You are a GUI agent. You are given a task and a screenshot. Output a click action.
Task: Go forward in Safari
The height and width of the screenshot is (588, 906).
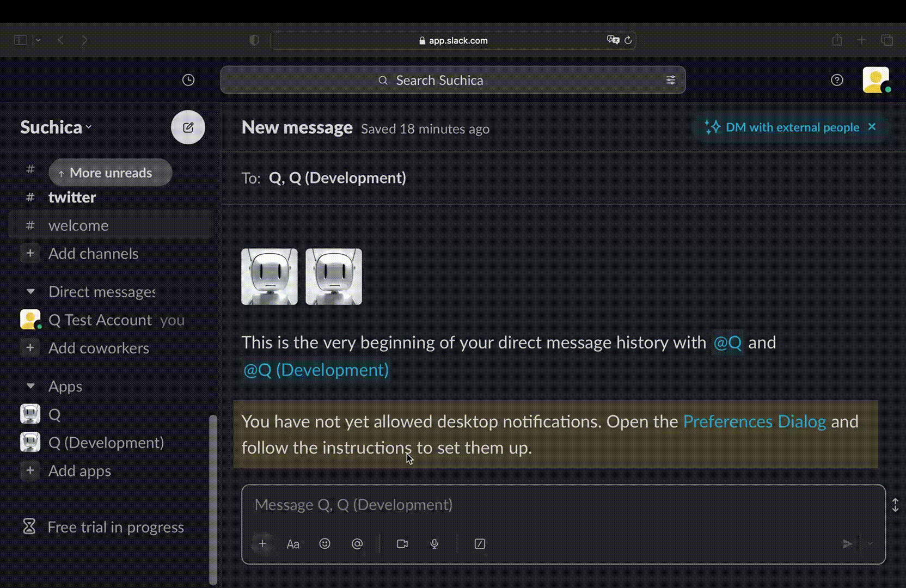[x=84, y=40]
